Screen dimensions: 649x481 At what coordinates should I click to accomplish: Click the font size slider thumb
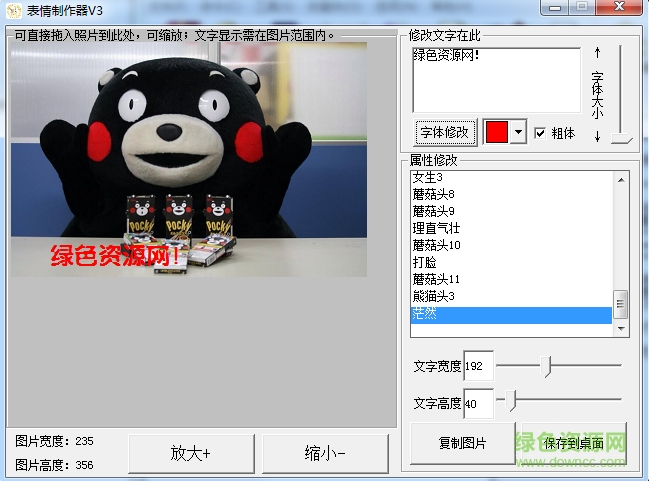click(621, 139)
